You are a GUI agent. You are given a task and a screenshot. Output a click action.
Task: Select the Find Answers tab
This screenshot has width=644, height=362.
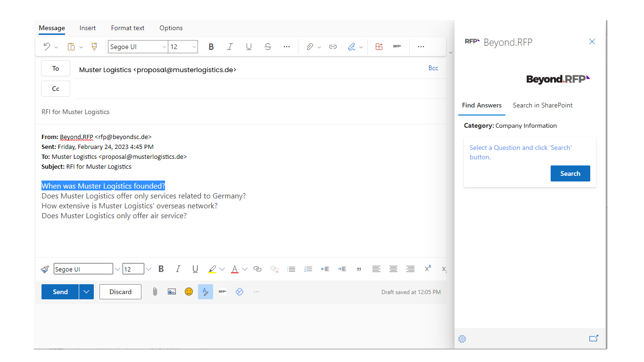(x=482, y=105)
